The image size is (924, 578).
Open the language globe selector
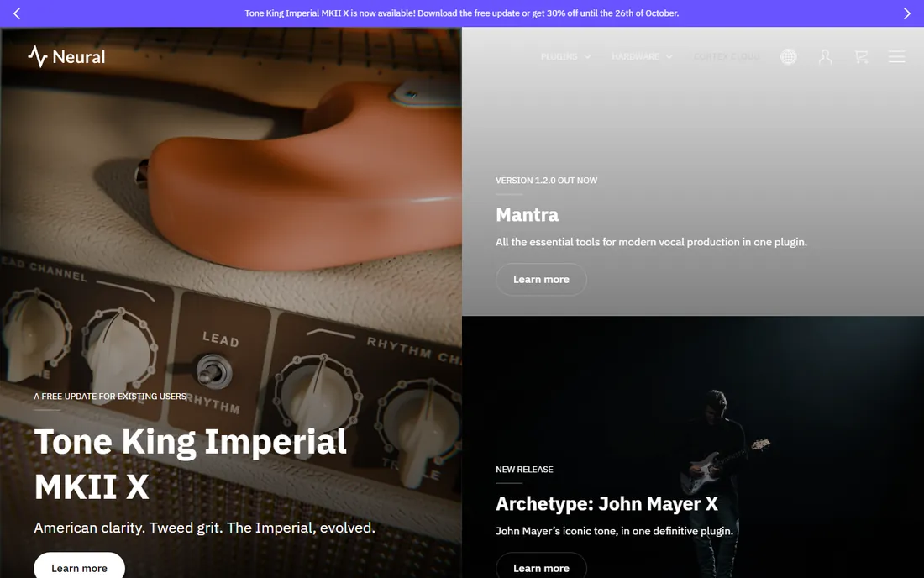[x=789, y=56]
